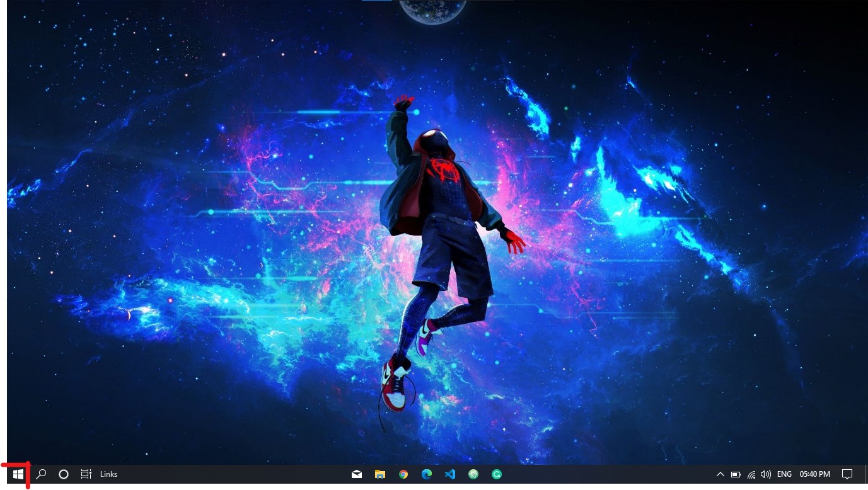Launch Microsoft Edge
The image size is (868, 490).
[427, 474]
